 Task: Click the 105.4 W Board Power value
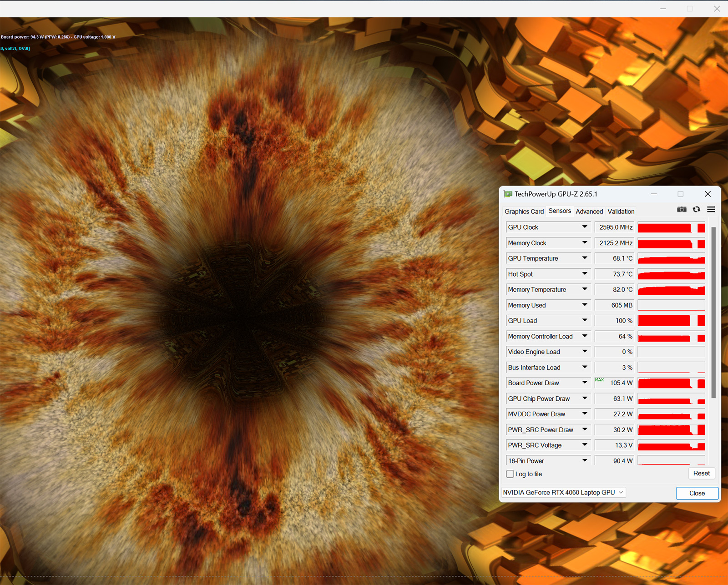[x=615, y=383]
